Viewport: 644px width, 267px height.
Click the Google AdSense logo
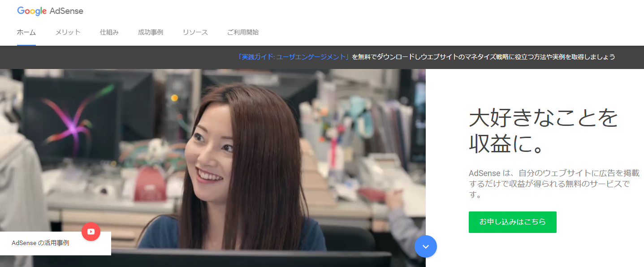[x=50, y=11]
